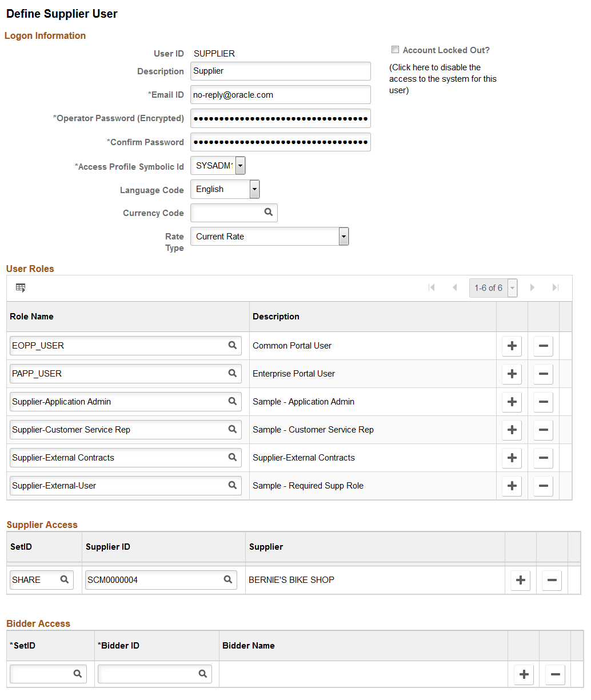Toggle the Account Locked Out checkbox

click(x=395, y=50)
